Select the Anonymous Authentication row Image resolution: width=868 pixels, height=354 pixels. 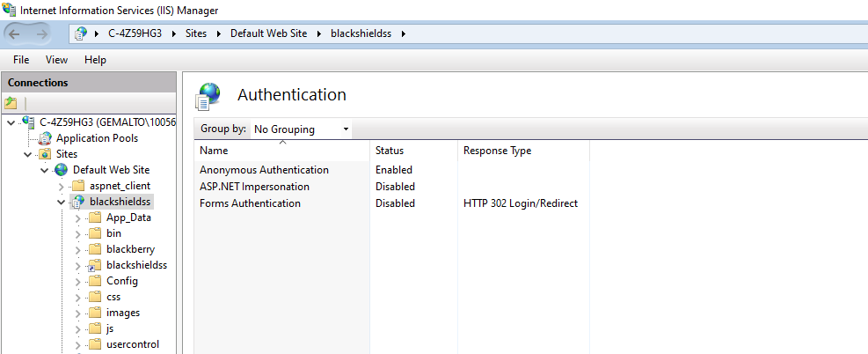pos(392,170)
